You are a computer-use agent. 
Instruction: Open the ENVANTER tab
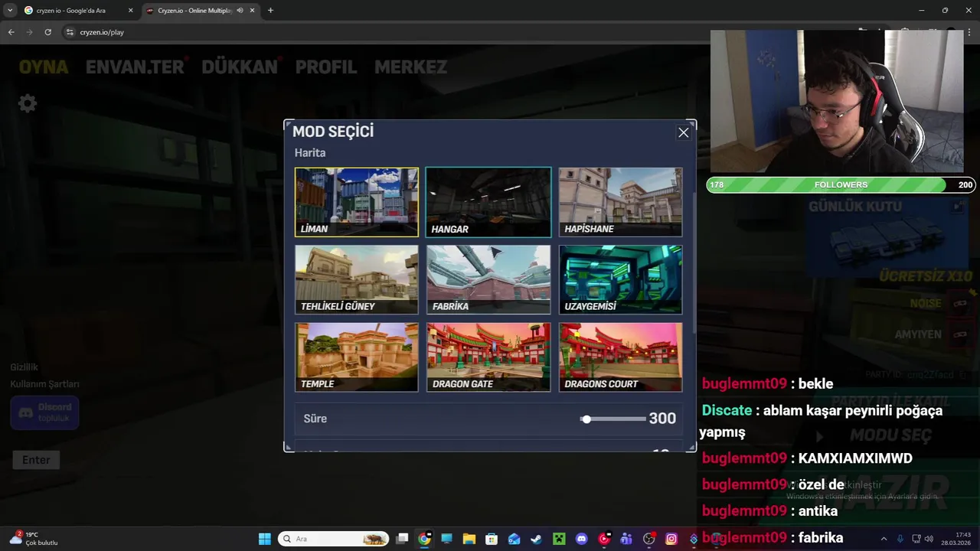click(x=135, y=67)
